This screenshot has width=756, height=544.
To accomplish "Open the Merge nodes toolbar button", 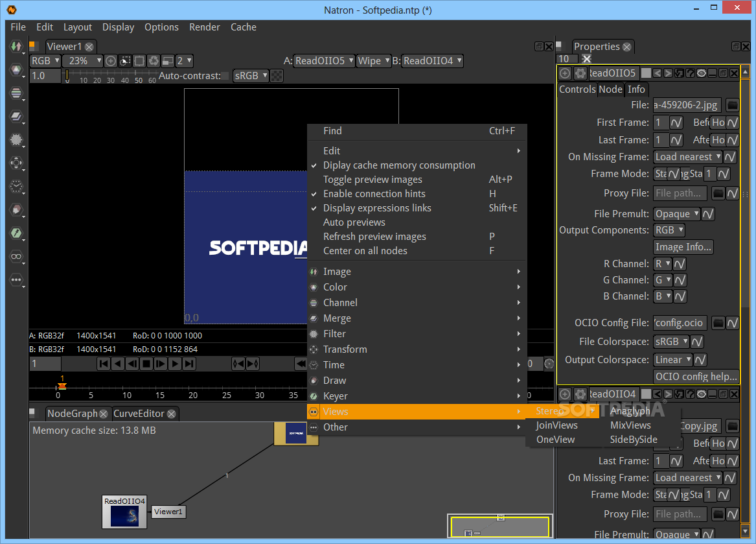I will click(16, 116).
